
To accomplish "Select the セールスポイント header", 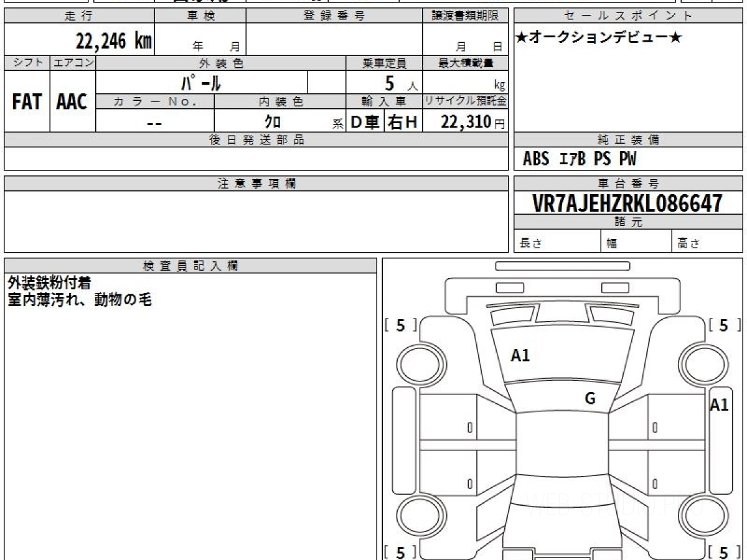I will 628,16.
